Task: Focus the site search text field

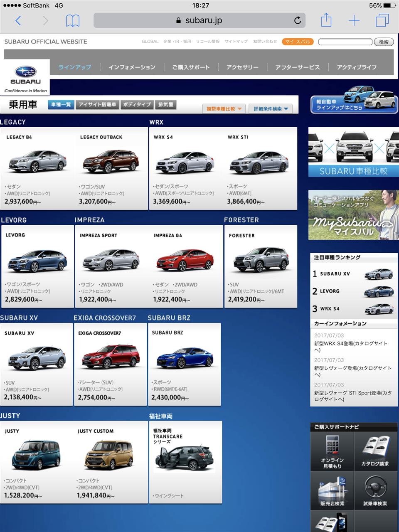Action: click(x=345, y=42)
